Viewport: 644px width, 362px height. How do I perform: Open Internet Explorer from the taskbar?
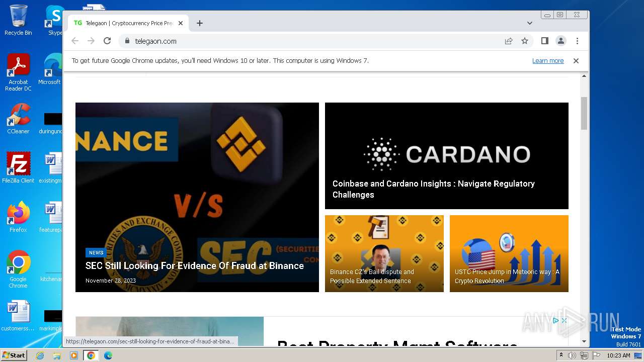pos(40,355)
